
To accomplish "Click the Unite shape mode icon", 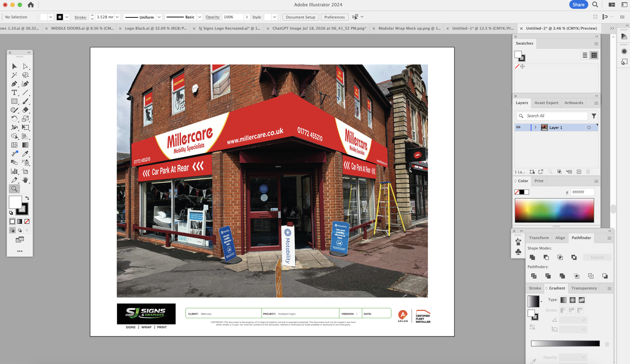I will (x=532, y=257).
